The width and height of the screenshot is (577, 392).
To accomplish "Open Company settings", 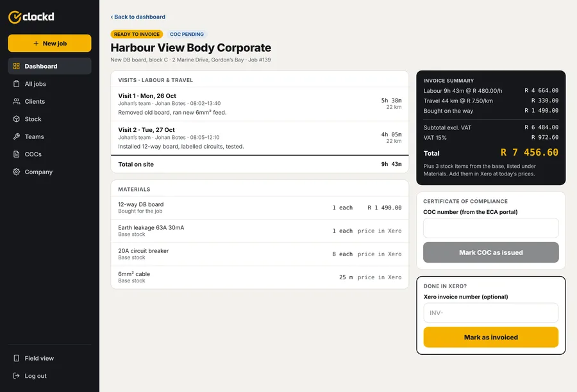I will pyautogui.click(x=49, y=172).
